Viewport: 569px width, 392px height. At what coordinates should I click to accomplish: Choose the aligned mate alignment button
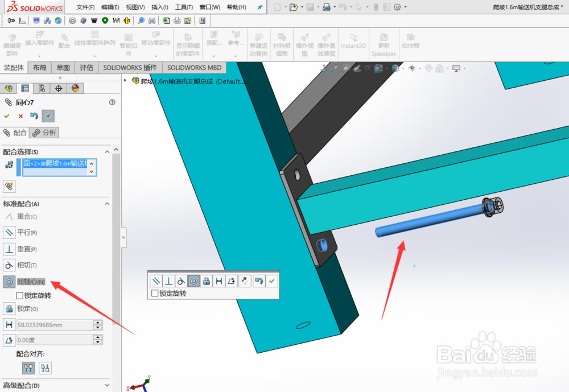28,368
